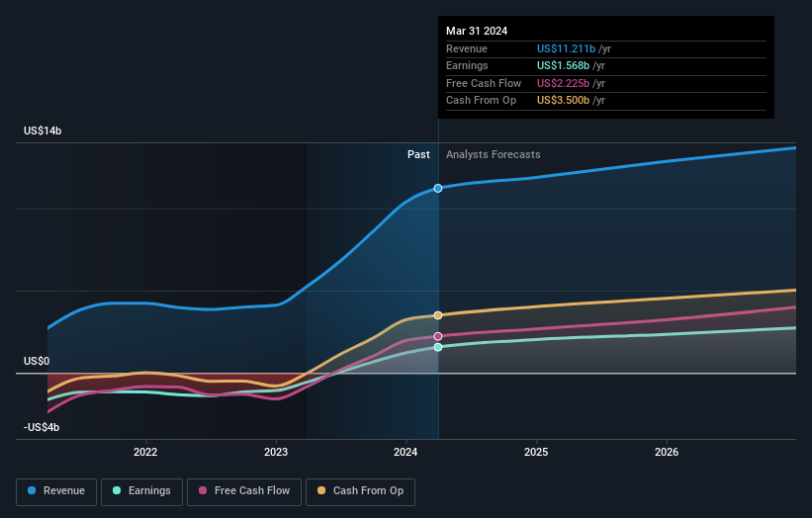The height and width of the screenshot is (518, 812).
Task: Click the US$14b y-axis label
Action: coord(43,130)
